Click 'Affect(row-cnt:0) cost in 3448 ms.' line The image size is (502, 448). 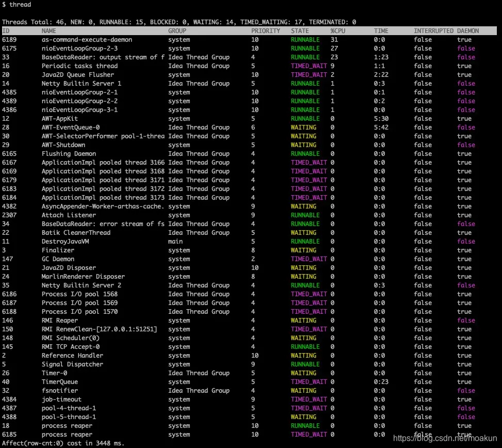63,443
